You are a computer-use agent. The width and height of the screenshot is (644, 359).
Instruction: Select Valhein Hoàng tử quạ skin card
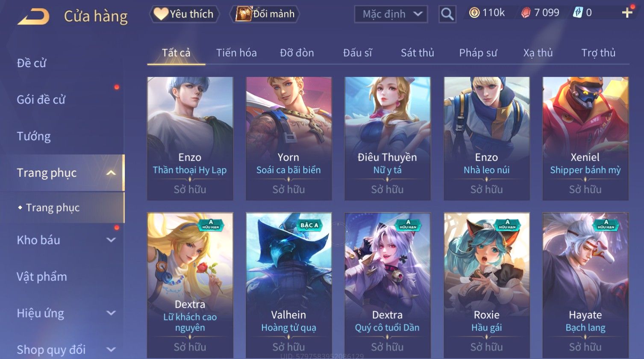click(289, 285)
